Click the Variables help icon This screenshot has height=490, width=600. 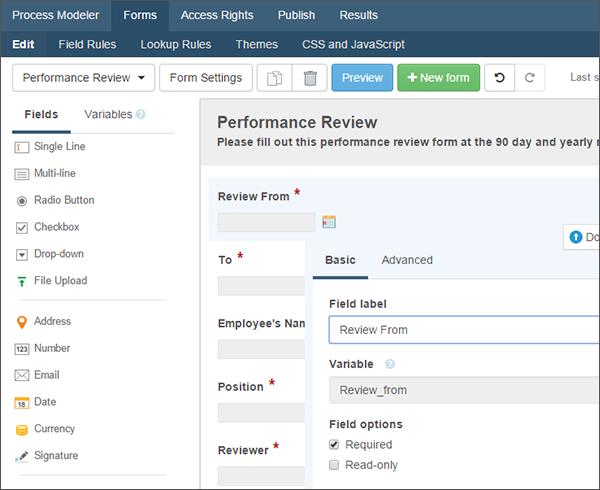point(141,115)
